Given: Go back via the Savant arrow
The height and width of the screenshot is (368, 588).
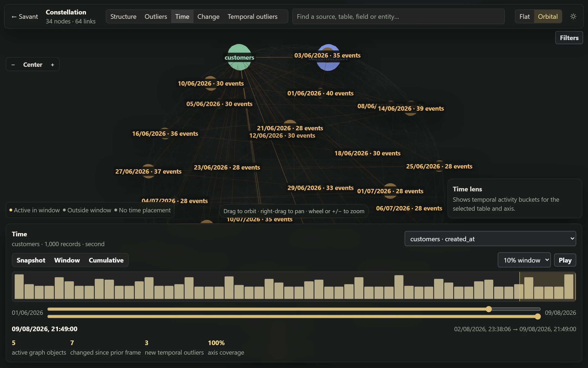Looking at the screenshot, I should pos(25,17).
